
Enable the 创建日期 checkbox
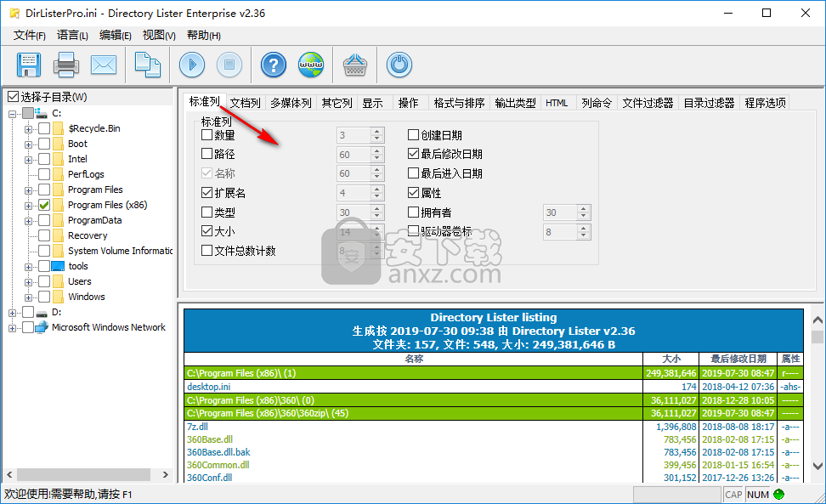tap(414, 134)
